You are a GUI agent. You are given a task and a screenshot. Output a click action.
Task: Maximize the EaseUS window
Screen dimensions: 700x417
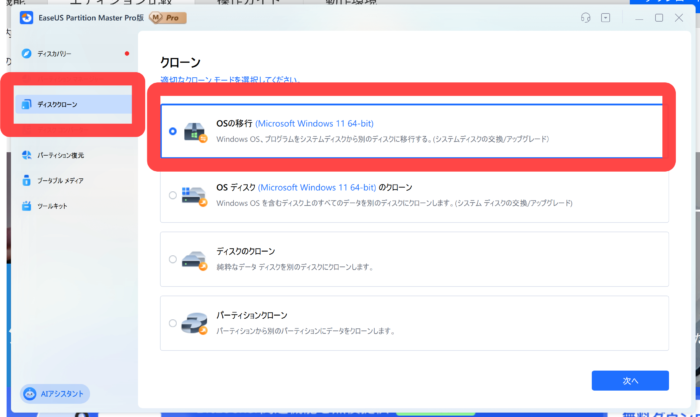(x=659, y=18)
